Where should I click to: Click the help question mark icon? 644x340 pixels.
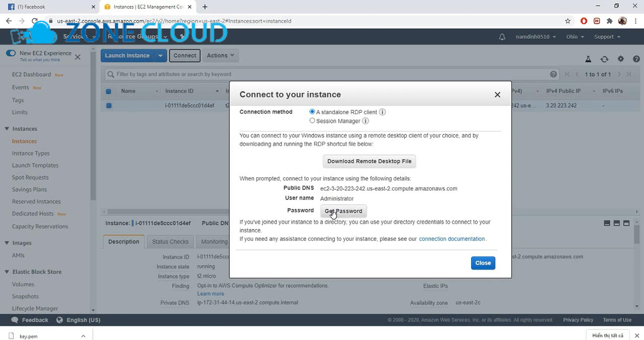(636, 59)
